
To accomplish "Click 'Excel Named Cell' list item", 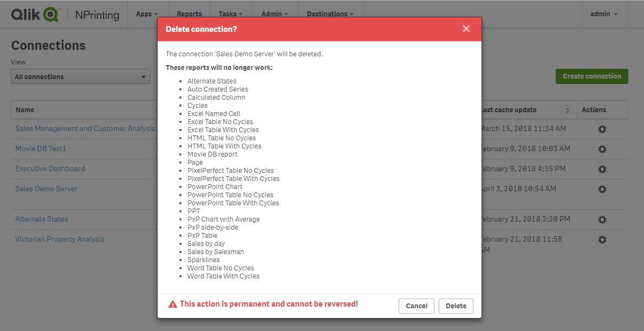I will 213,114.
